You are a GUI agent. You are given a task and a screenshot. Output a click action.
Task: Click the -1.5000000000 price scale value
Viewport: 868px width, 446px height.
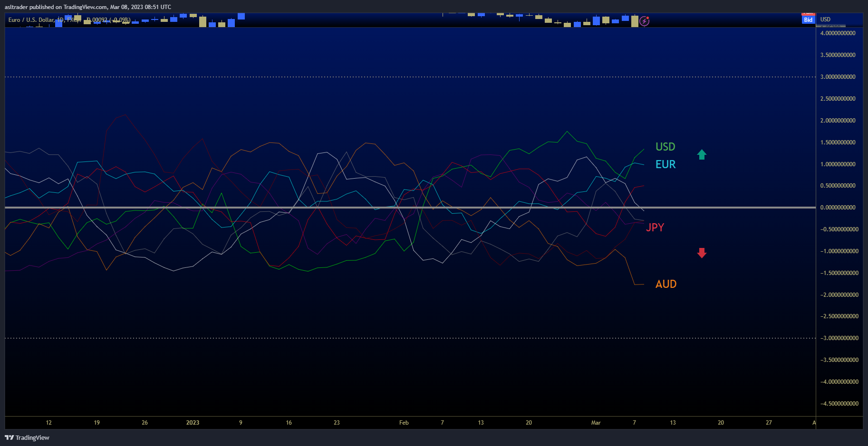(x=839, y=273)
